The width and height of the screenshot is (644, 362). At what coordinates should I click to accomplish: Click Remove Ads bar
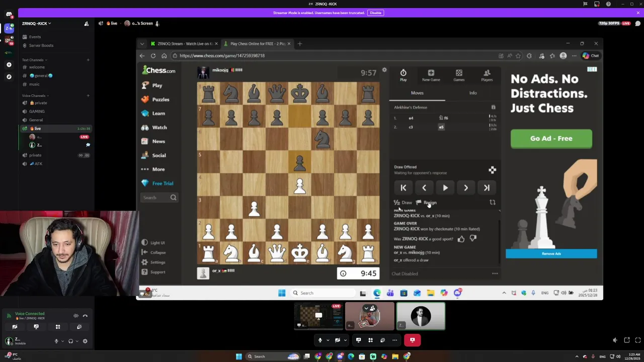(x=551, y=253)
